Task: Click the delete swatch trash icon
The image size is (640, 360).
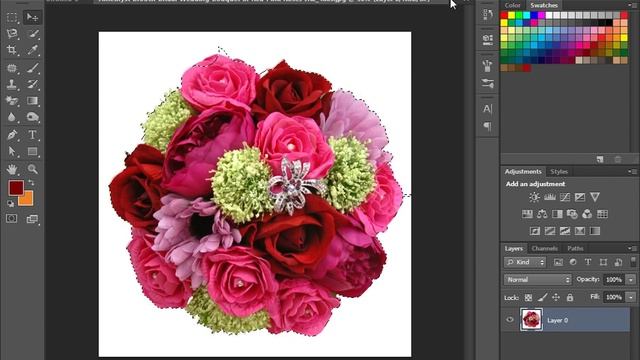Action: pyautogui.click(x=618, y=159)
